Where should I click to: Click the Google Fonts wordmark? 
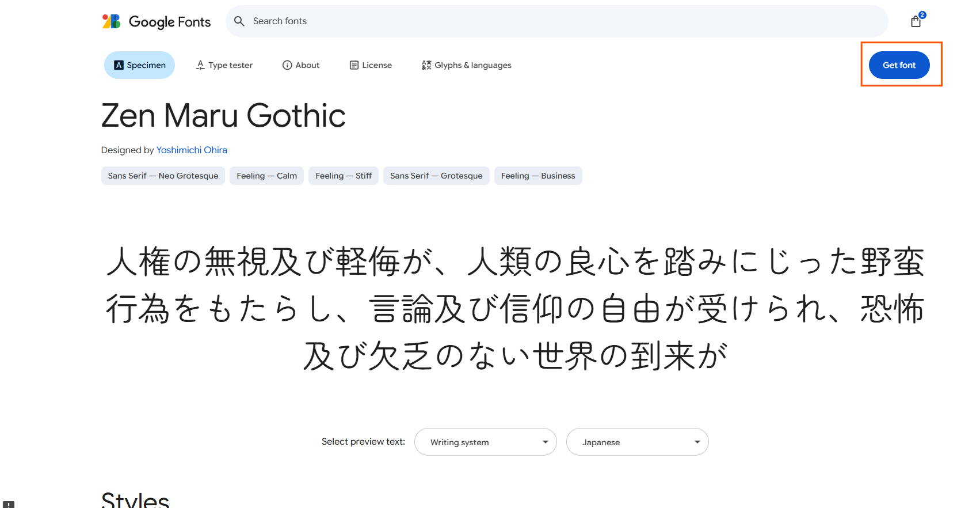(x=170, y=22)
